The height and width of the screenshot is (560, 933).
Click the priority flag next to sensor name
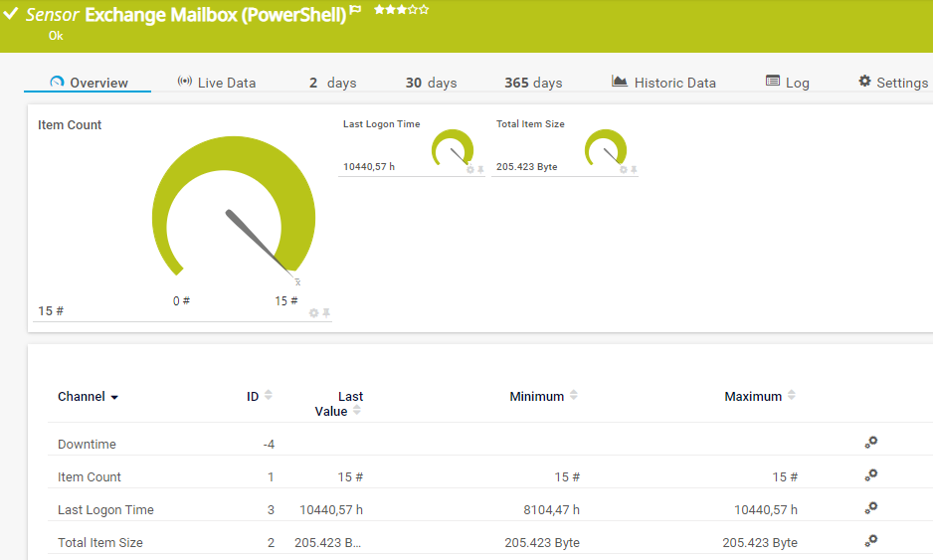click(x=355, y=11)
